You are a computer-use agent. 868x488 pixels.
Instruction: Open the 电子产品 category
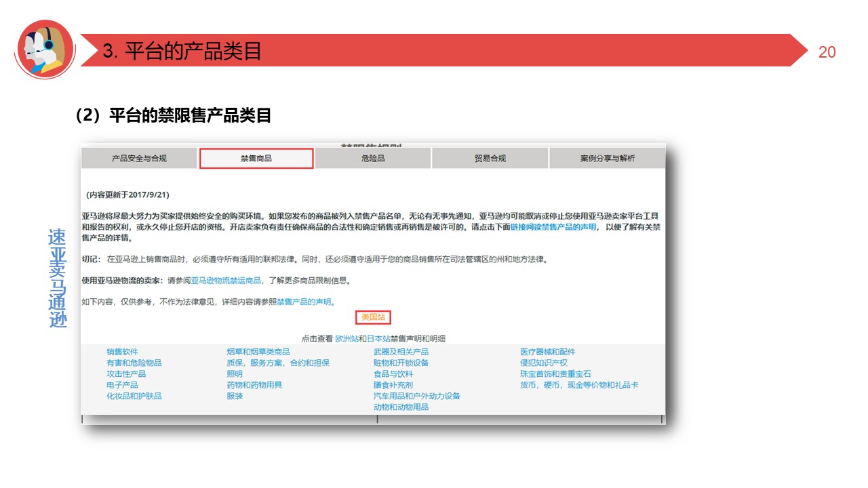122,385
